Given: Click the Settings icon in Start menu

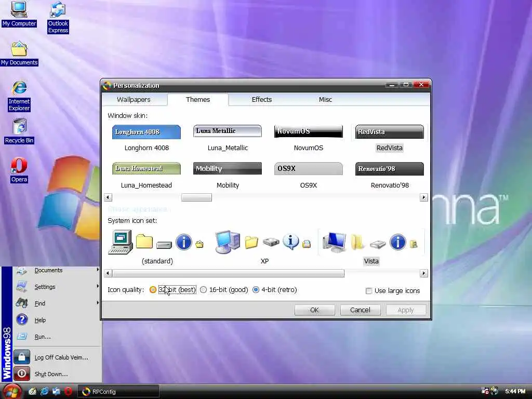Looking at the screenshot, I should click(x=22, y=286).
